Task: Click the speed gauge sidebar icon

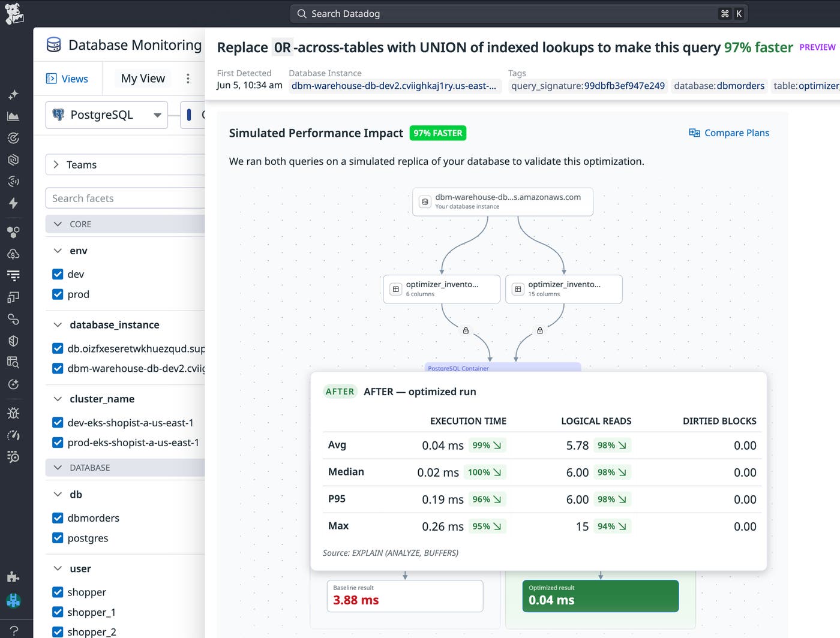Action: click(13, 435)
